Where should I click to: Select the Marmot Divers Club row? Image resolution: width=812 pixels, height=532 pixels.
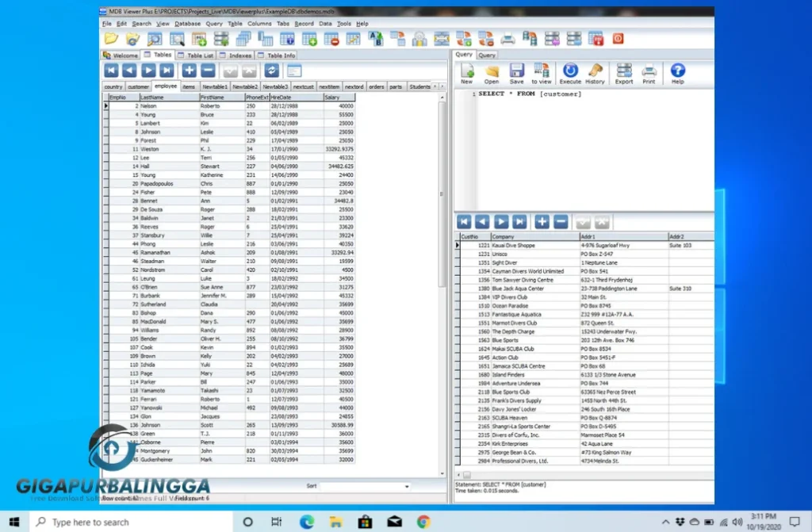click(x=515, y=323)
